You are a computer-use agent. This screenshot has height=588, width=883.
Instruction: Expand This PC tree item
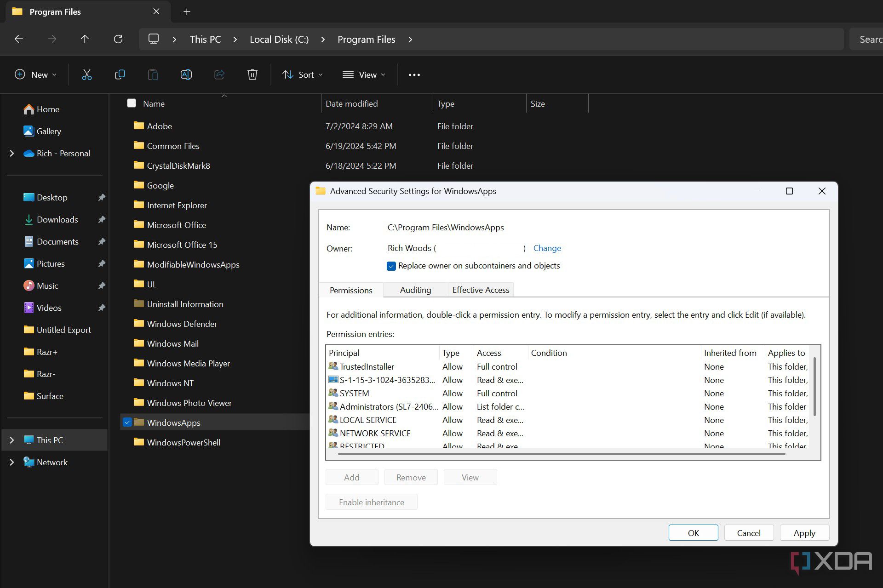coord(11,440)
